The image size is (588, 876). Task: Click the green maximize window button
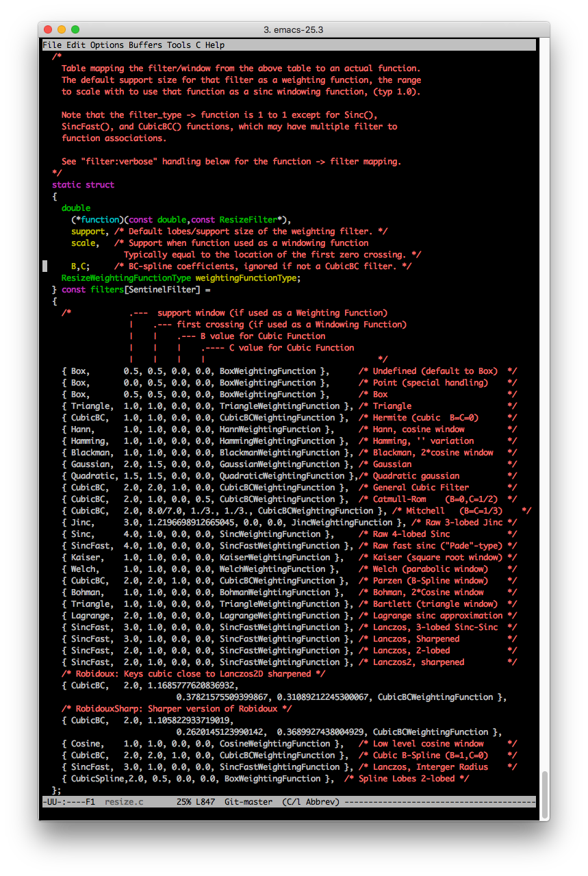click(x=75, y=29)
